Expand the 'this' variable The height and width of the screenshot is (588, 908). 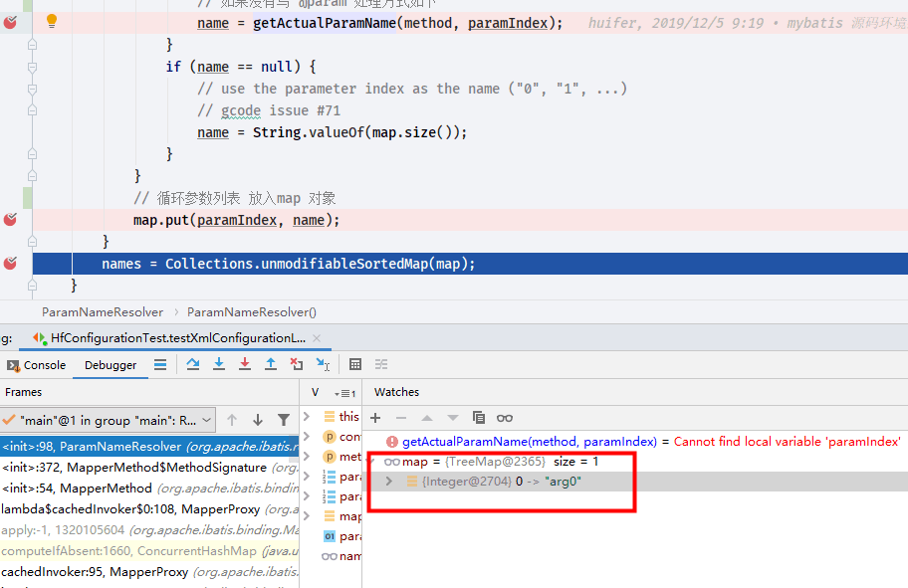307,416
